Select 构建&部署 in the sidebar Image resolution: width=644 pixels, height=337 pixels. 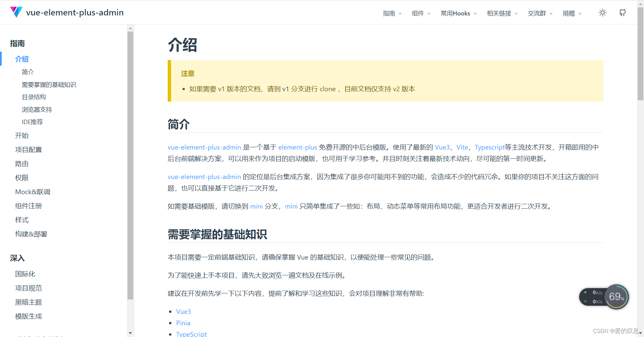pyautogui.click(x=31, y=234)
